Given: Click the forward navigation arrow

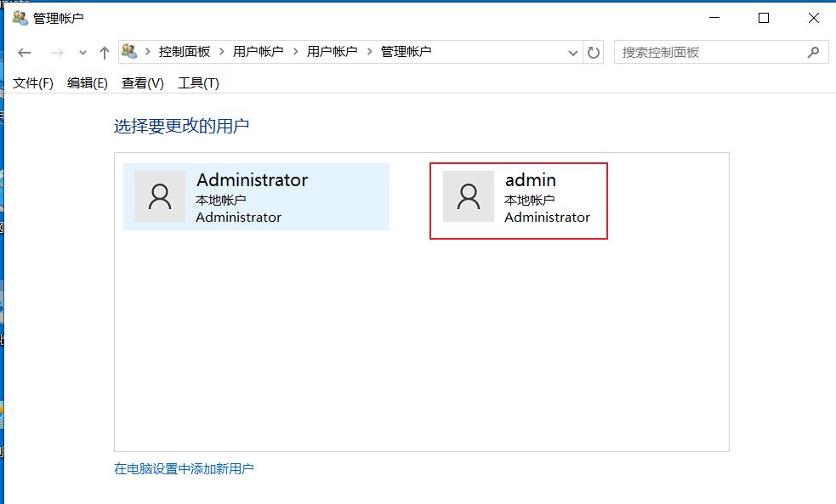Looking at the screenshot, I should [x=56, y=53].
